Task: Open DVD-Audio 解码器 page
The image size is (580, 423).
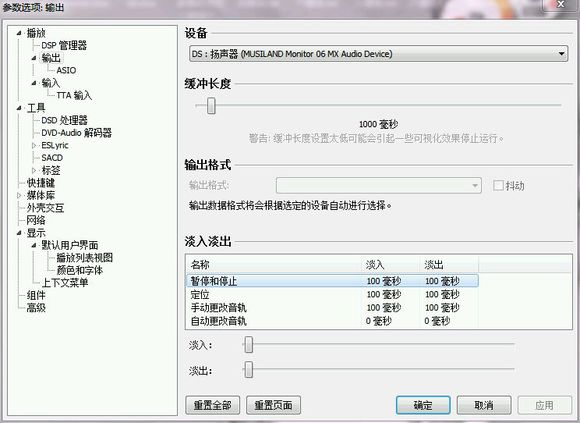Action: 77,133
